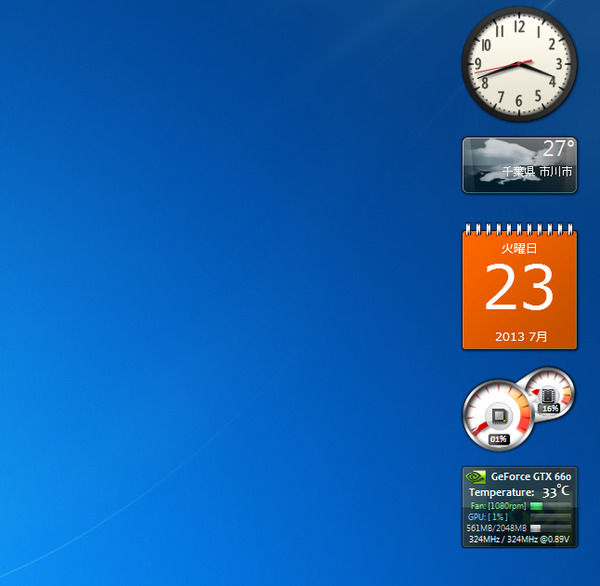Click the 561MB/2048MB memory usage bar

[x=550, y=528]
